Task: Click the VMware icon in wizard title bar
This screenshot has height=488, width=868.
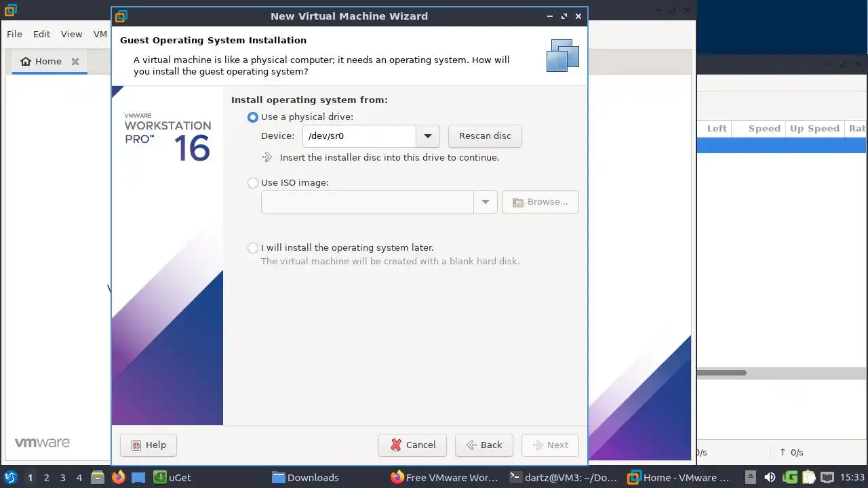Action: [x=121, y=16]
